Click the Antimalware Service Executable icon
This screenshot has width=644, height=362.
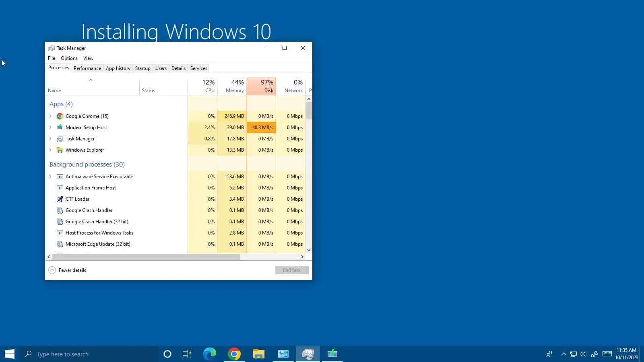[x=60, y=177]
